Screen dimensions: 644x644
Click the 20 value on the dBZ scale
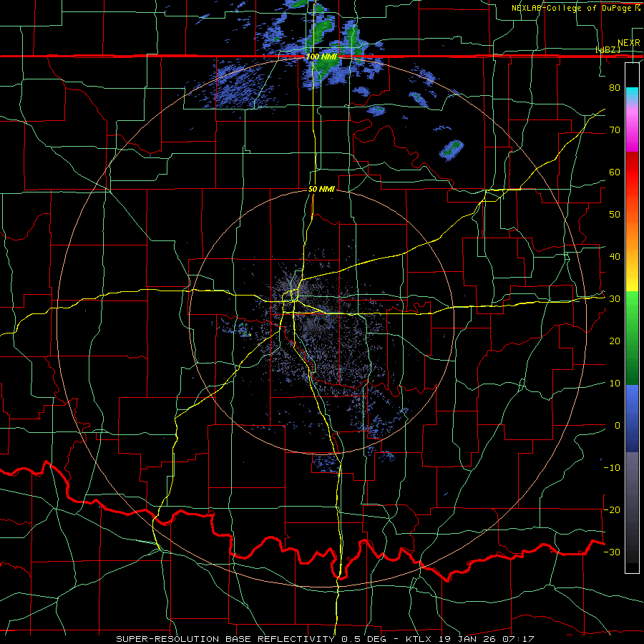coord(615,341)
